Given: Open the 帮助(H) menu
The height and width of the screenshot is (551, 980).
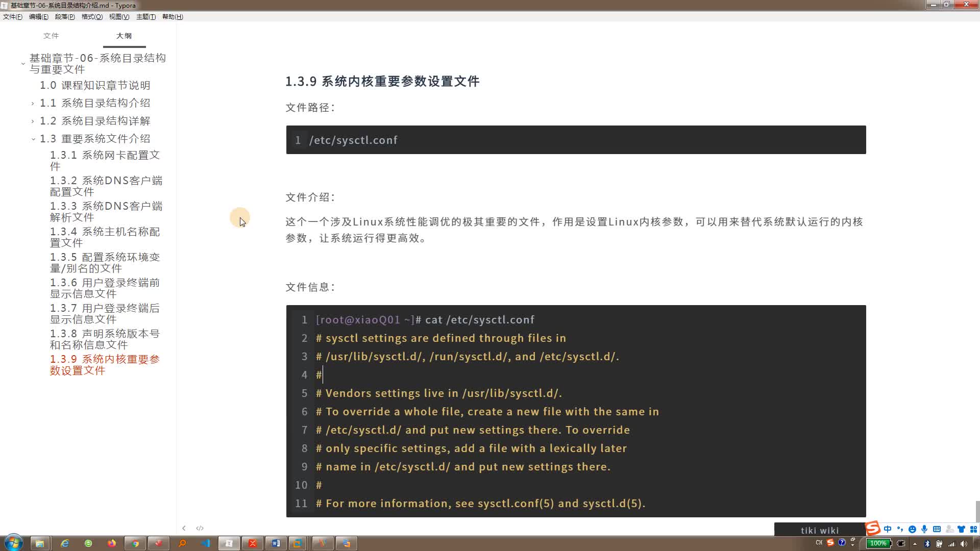Looking at the screenshot, I should coord(173,17).
